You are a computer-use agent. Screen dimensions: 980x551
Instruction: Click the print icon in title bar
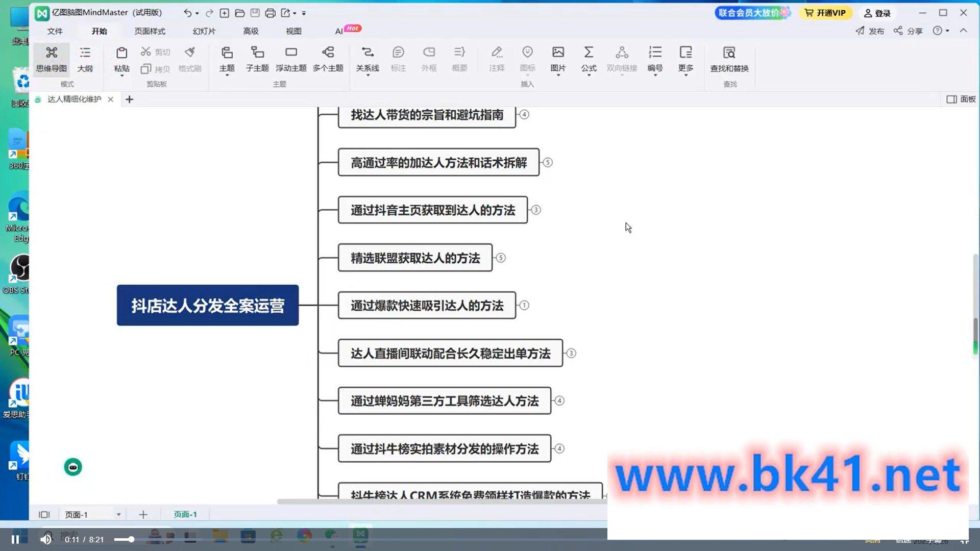[270, 13]
